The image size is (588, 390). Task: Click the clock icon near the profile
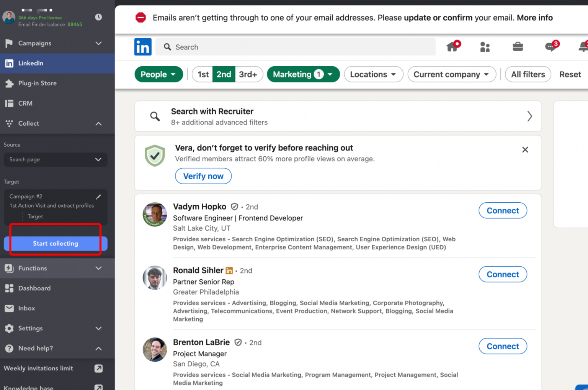click(x=98, y=17)
